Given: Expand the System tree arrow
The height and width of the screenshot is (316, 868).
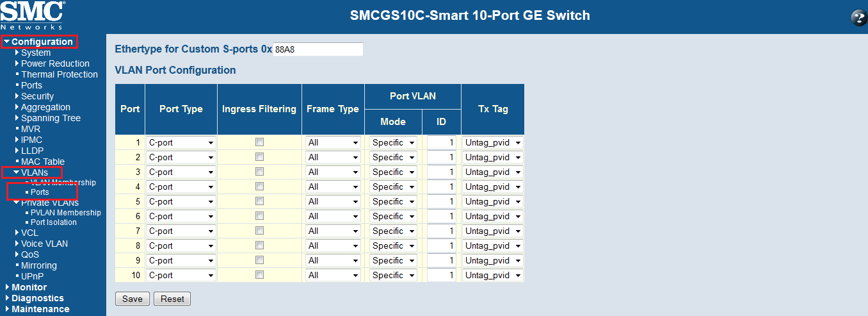Looking at the screenshot, I should coord(17,53).
